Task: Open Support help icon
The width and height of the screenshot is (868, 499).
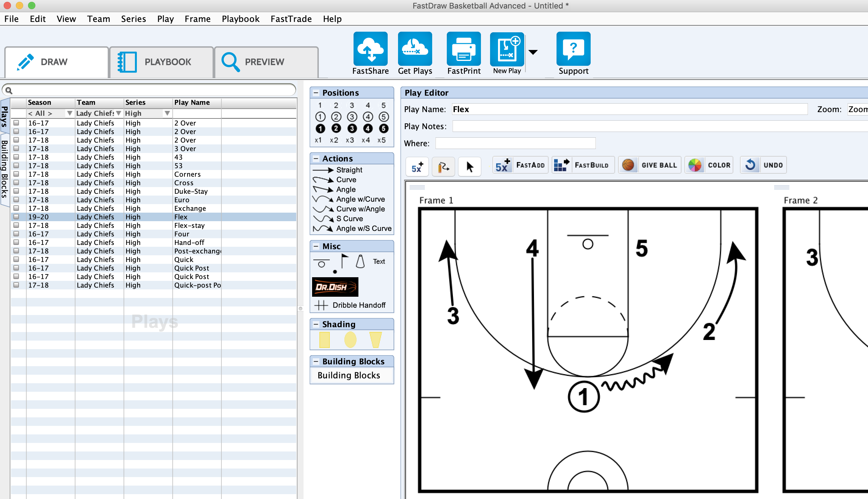Action: pos(573,49)
